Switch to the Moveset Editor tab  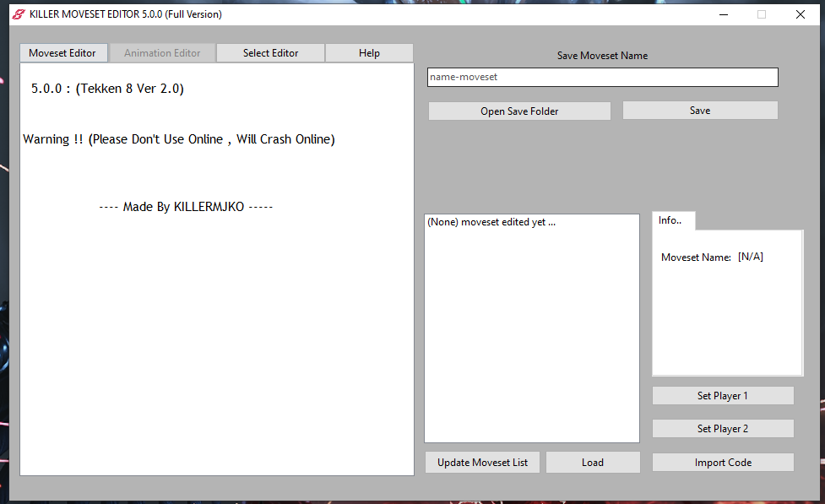(x=63, y=53)
